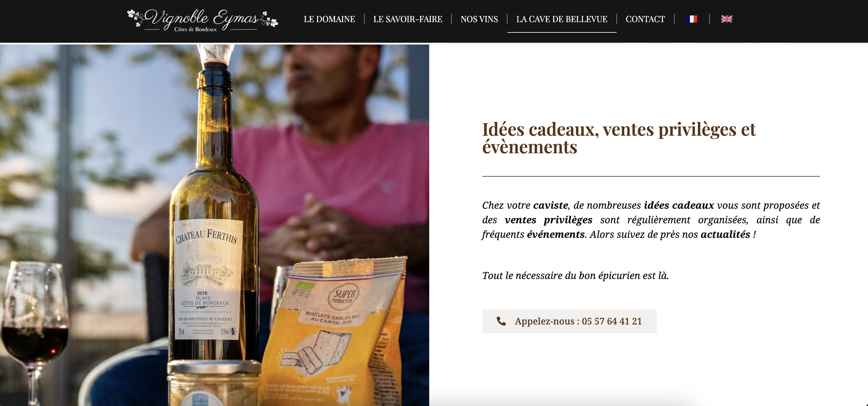Click the grape leaf ornament right of logo

pyautogui.click(x=270, y=19)
